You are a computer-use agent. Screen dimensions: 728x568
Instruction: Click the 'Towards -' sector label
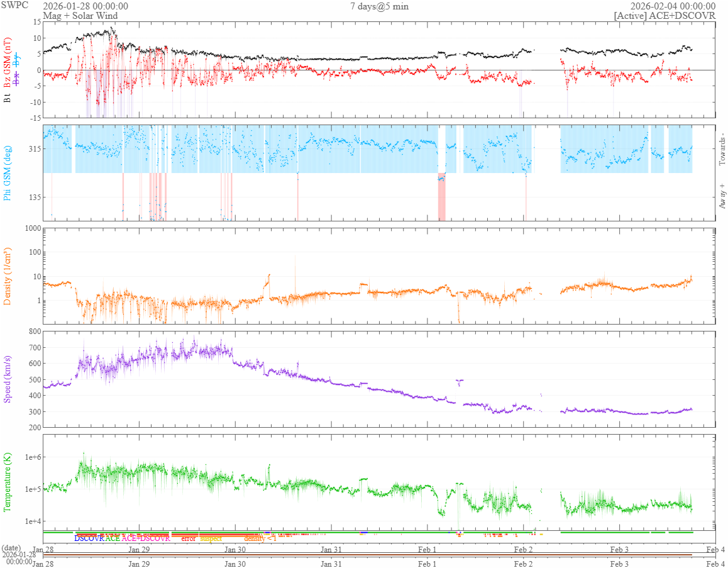click(722, 148)
